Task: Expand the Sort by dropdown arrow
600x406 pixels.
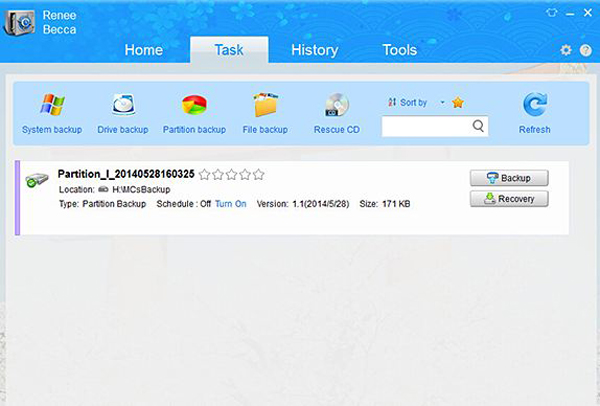Action: (x=442, y=102)
